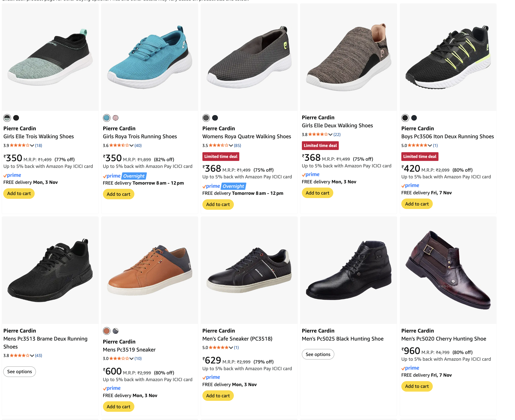Pick black swatch for Girls Elle Trois
Image resolution: width=515 pixels, height=420 pixels.
click(x=16, y=118)
